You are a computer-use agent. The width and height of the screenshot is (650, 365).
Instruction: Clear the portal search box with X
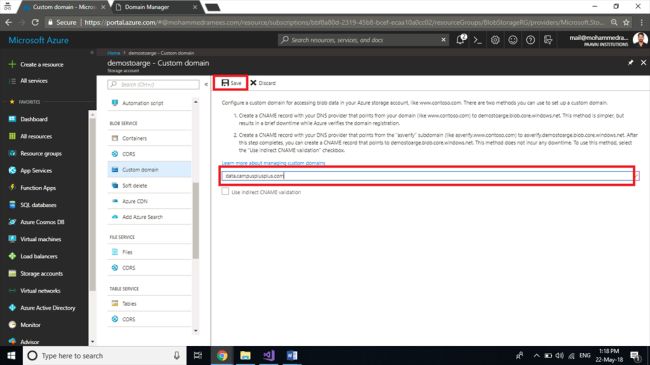pos(443,40)
